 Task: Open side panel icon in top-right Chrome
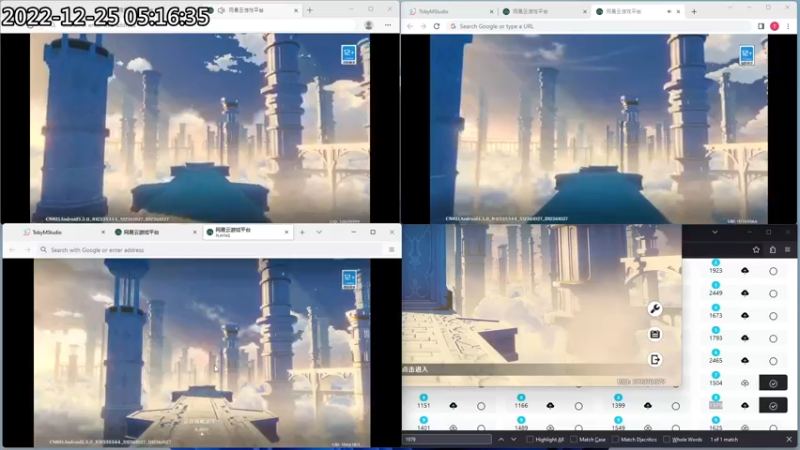761,26
